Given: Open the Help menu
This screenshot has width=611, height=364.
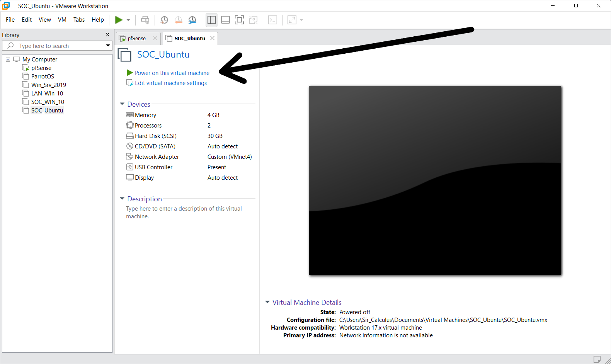Looking at the screenshot, I should pos(98,20).
